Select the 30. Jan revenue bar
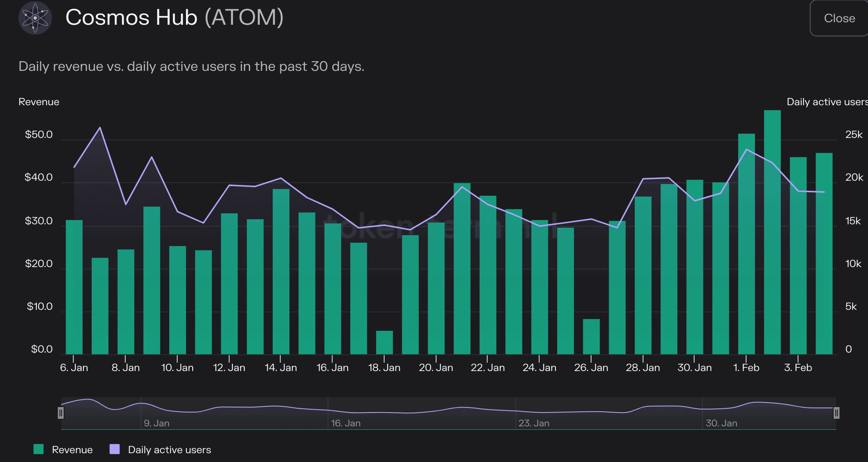This screenshot has width=868, height=462. pyautogui.click(x=695, y=267)
